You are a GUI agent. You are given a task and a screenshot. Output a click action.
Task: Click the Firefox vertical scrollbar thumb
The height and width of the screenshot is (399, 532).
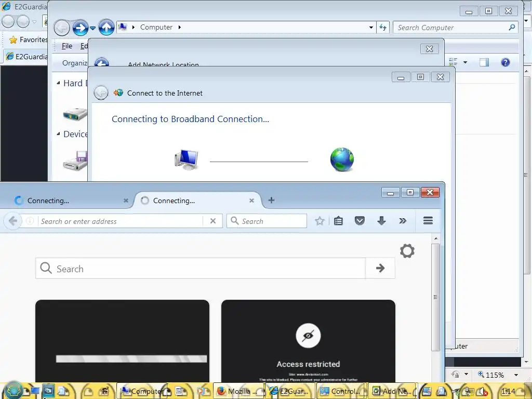tap(436, 297)
